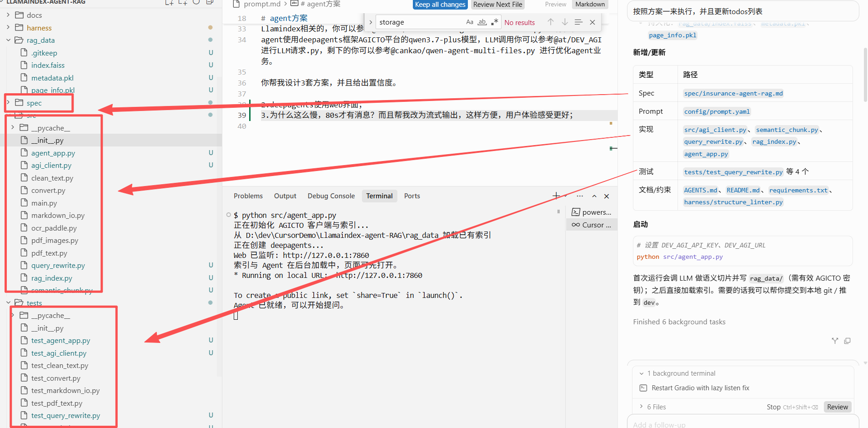This screenshot has height=428, width=868.
Task: Switch to Problems tab
Action: click(x=248, y=196)
